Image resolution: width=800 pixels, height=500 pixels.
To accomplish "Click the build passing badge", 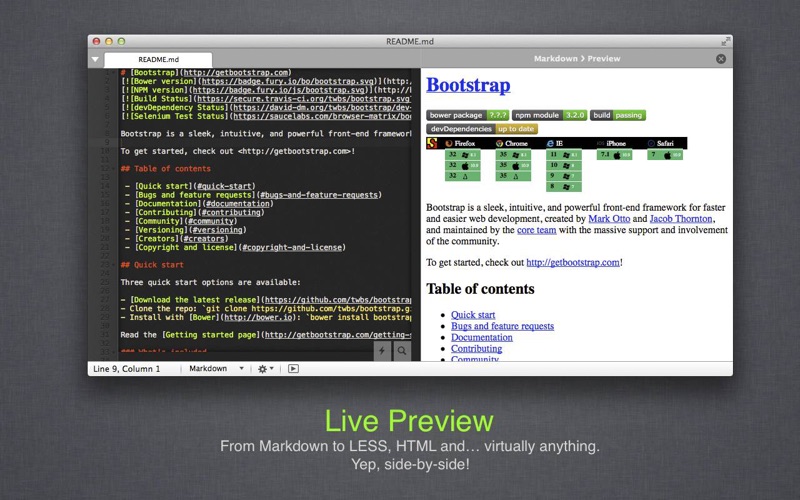I will (618, 115).
